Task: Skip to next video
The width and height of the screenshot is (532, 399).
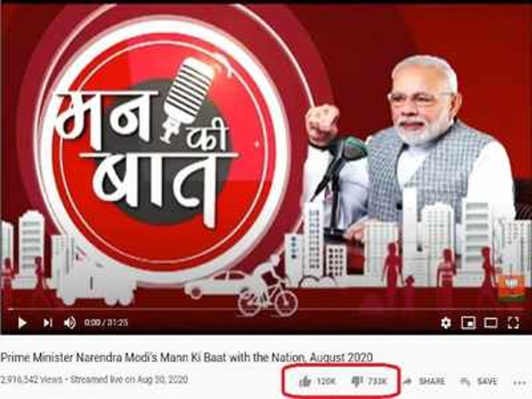Action: click(47, 323)
